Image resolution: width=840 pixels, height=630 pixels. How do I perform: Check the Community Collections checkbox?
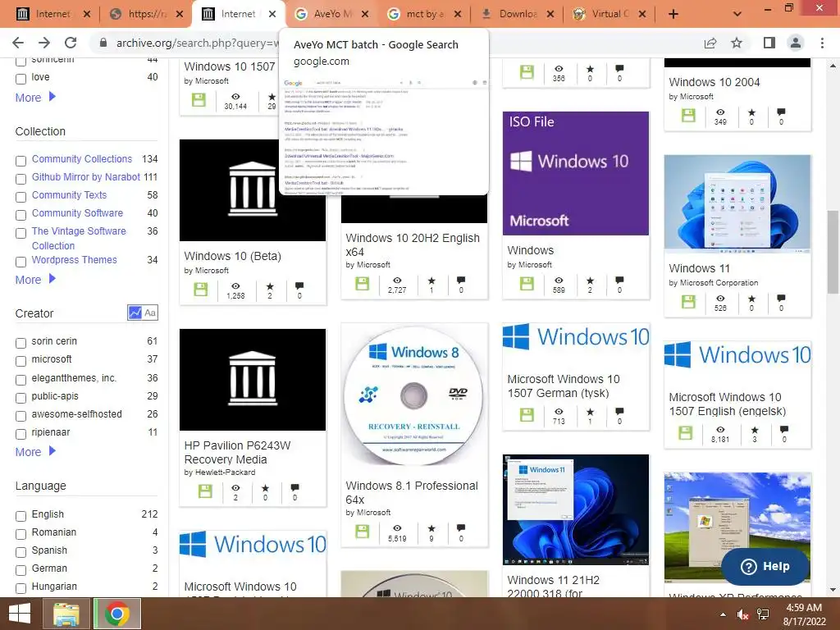21,161
